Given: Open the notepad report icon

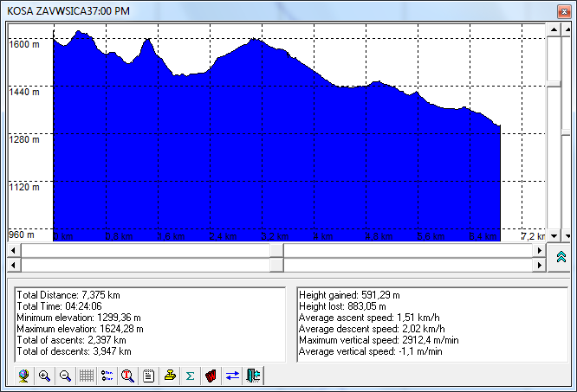Looking at the screenshot, I should [x=148, y=376].
